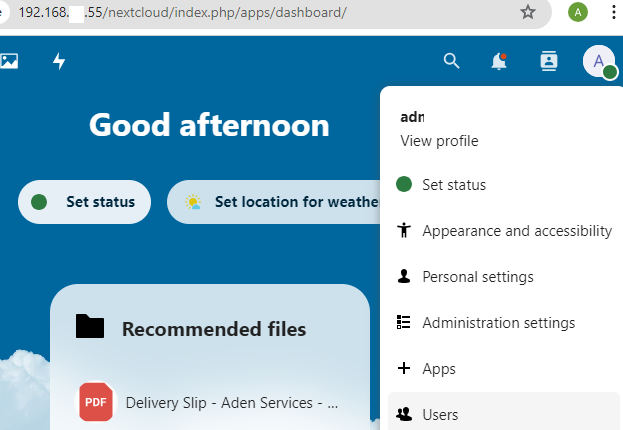Click the user avatar in Nextcloud header
623x430 pixels.
[x=599, y=61]
